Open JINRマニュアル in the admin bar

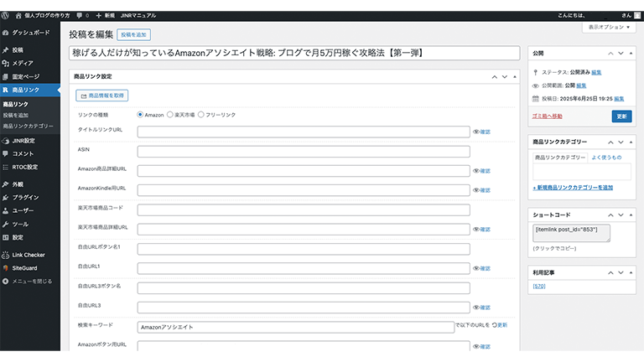(x=138, y=16)
